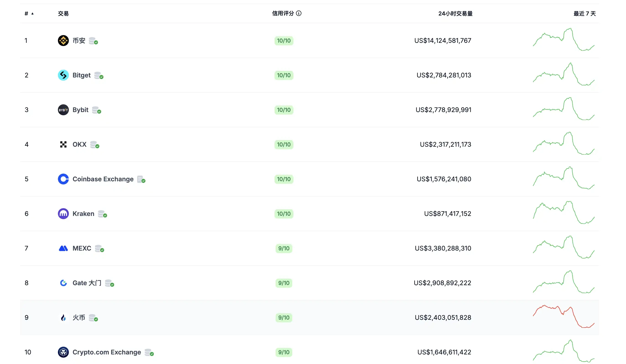Viewport: 626px width, 364px height.
Task: Click the Huobi (火币) flame logo
Action: click(63, 318)
